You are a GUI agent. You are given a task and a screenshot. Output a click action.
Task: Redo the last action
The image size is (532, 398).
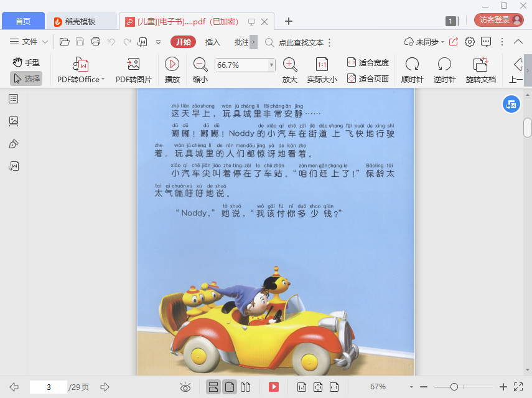127,42
